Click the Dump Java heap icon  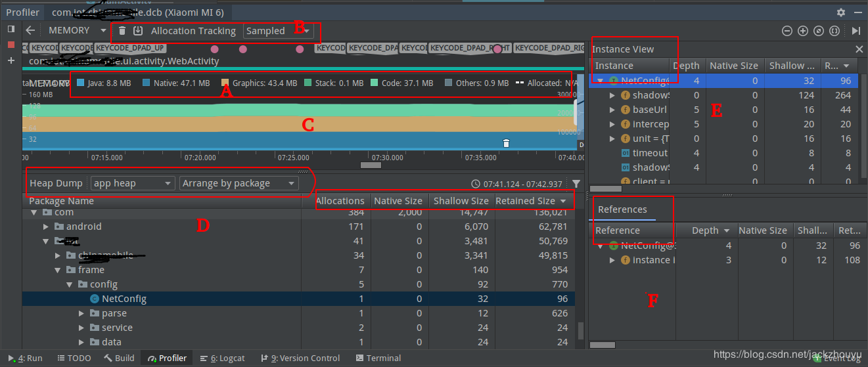point(138,31)
